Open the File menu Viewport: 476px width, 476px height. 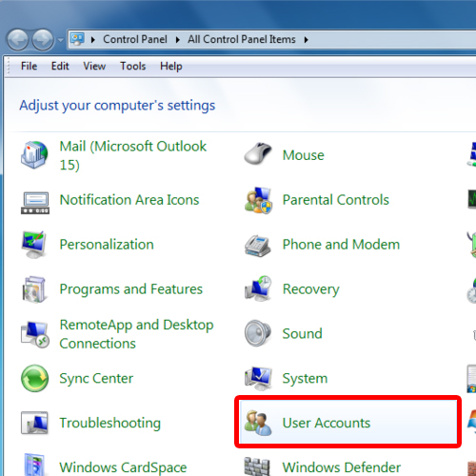click(29, 66)
